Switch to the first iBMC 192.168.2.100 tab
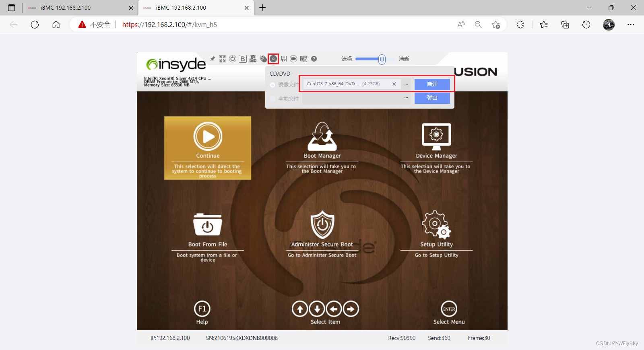This screenshot has width=644, height=350. [x=80, y=8]
